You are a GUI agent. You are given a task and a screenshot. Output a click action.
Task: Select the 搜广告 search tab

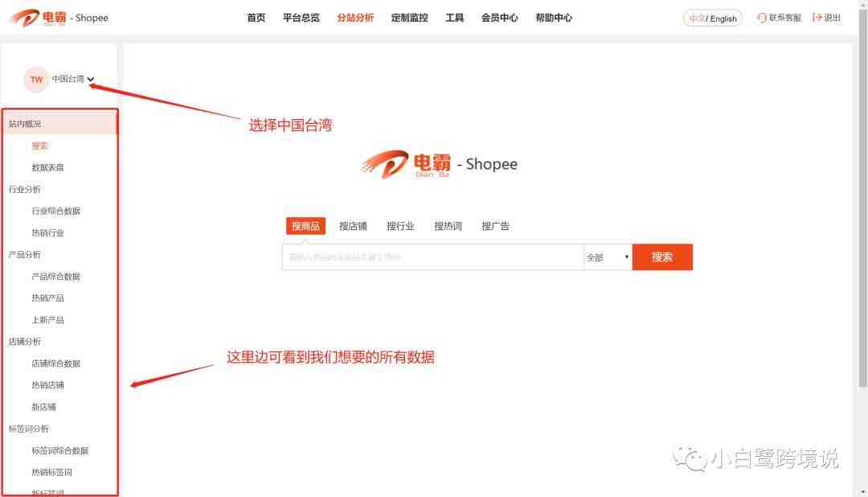pyautogui.click(x=495, y=226)
